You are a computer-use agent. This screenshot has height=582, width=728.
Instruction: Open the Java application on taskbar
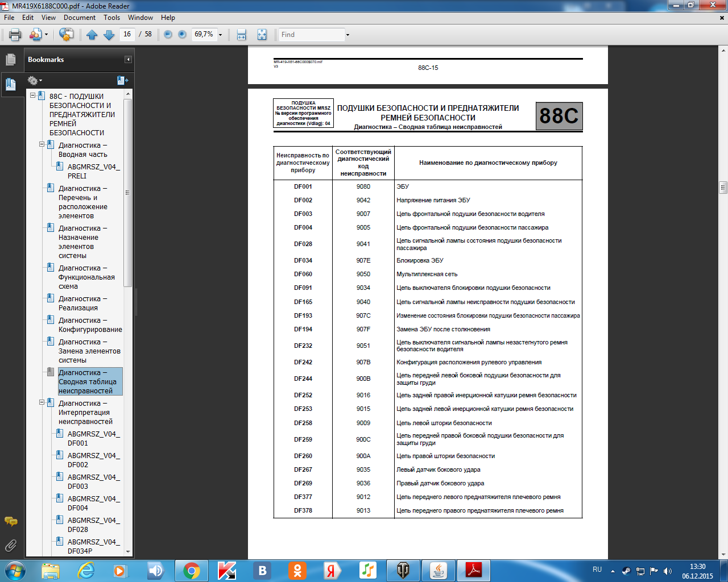(439, 570)
